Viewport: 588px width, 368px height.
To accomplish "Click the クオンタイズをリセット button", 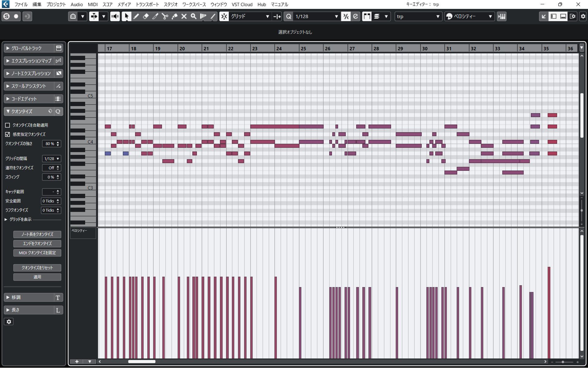I will click(x=37, y=268).
